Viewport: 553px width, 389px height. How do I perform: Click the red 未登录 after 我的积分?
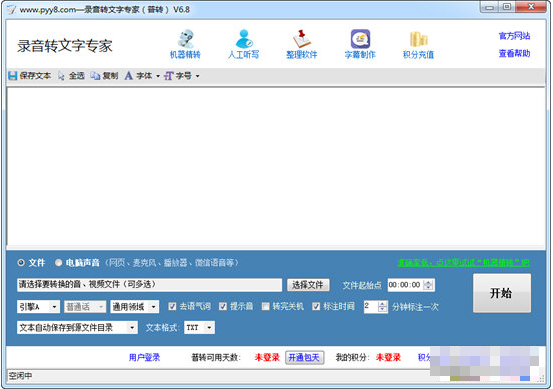pos(388,358)
